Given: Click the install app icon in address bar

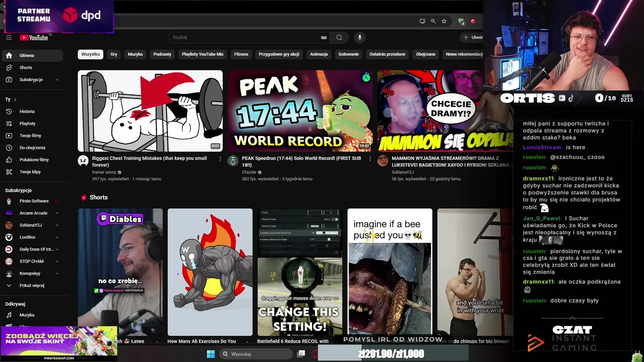Looking at the screenshot, I should [x=422, y=21].
